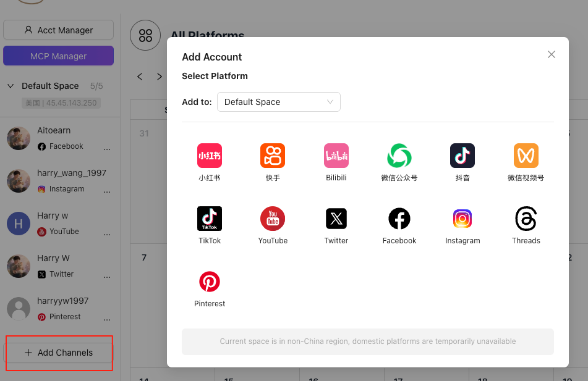The width and height of the screenshot is (588, 381).
Task: Open the Add to Default Space dropdown
Action: click(x=279, y=102)
